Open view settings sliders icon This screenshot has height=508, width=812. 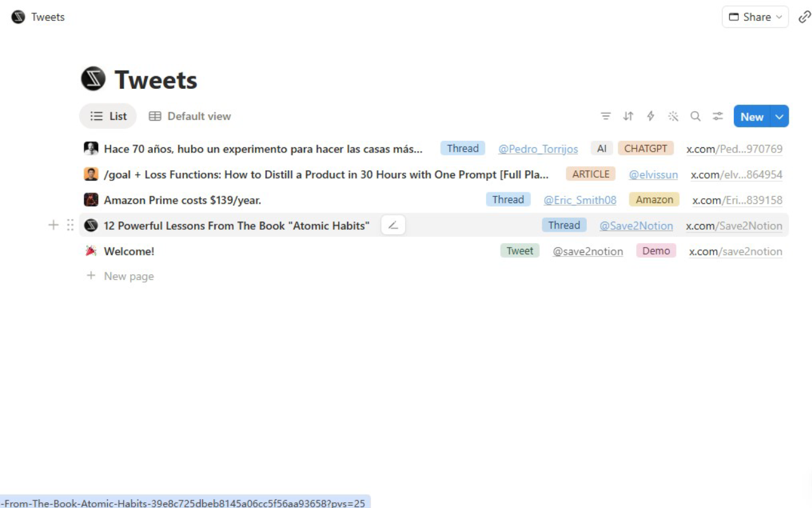717,116
